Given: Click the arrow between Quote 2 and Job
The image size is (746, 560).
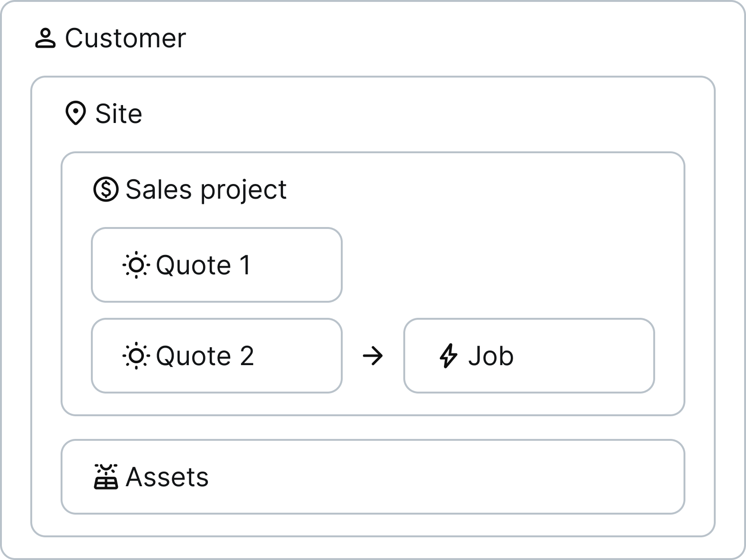Looking at the screenshot, I should click(x=373, y=356).
